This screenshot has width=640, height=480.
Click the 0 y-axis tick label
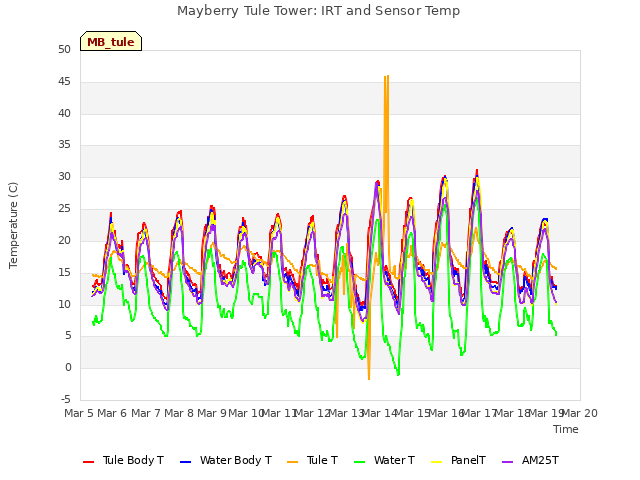pyautogui.click(x=68, y=368)
